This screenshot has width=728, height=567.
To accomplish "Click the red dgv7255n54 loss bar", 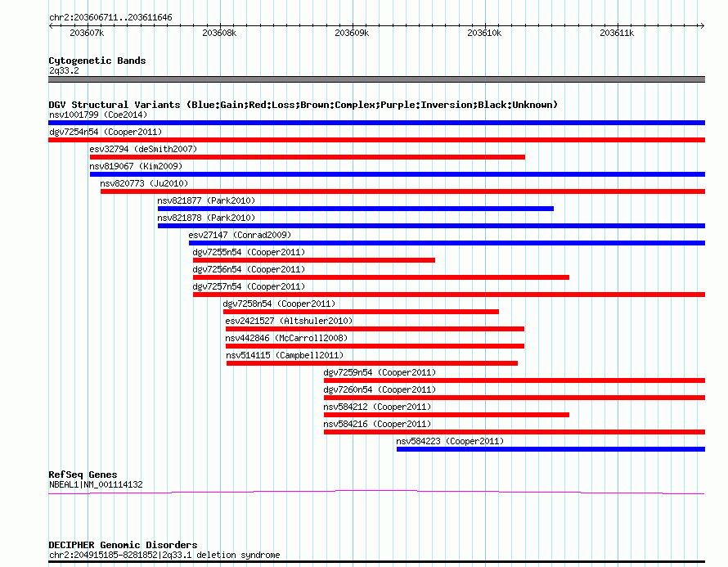I will pos(314,260).
